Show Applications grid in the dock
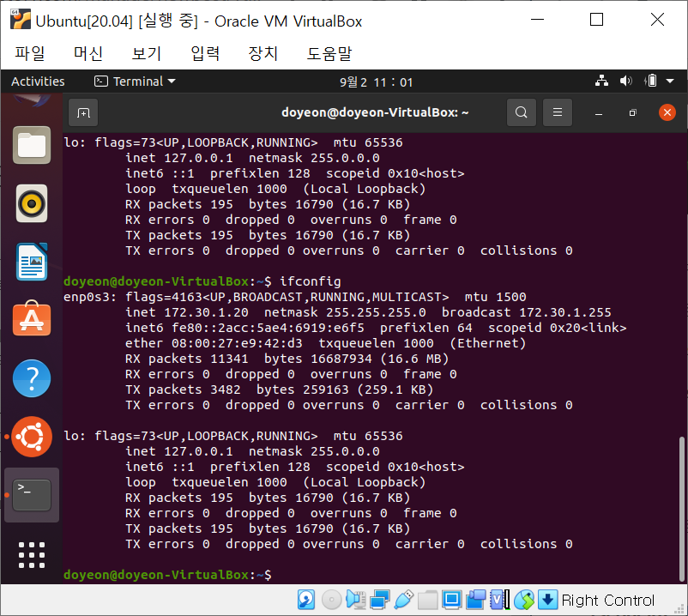 (x=32, y=555)
